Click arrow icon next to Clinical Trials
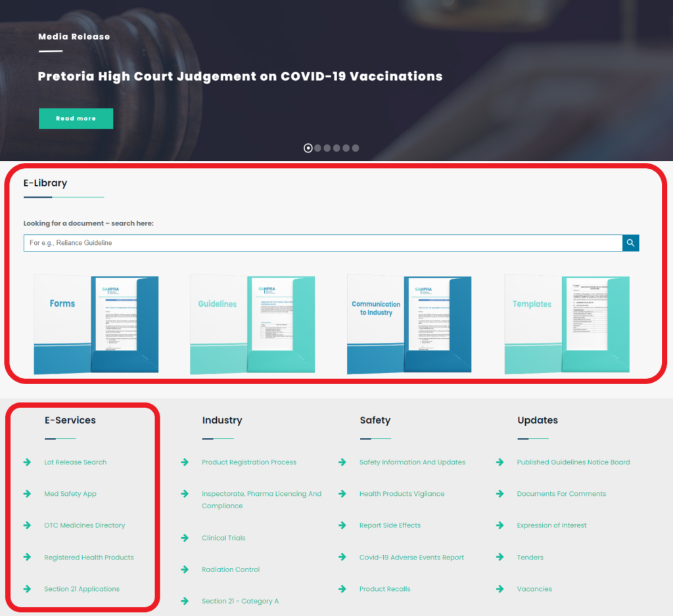673x616 pixels. pos(185,538)
